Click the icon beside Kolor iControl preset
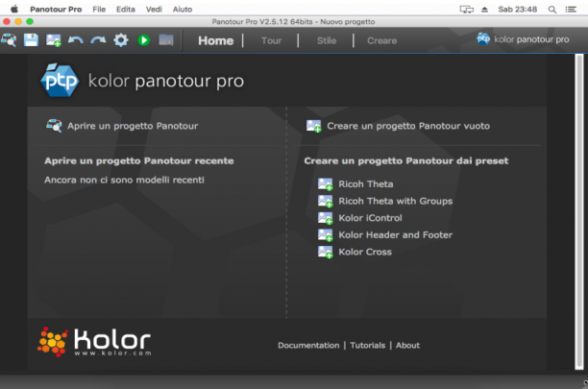 tap(325, 218)
